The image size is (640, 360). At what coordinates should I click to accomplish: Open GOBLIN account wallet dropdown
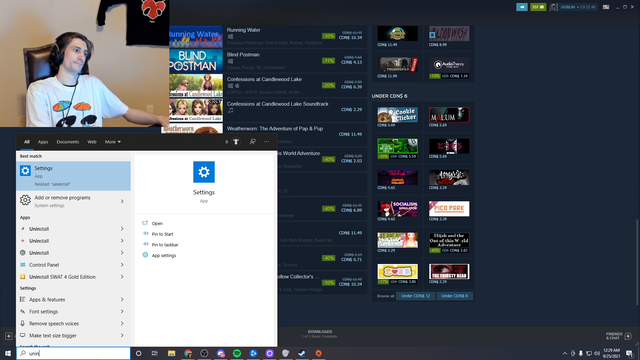coord(578,7)
